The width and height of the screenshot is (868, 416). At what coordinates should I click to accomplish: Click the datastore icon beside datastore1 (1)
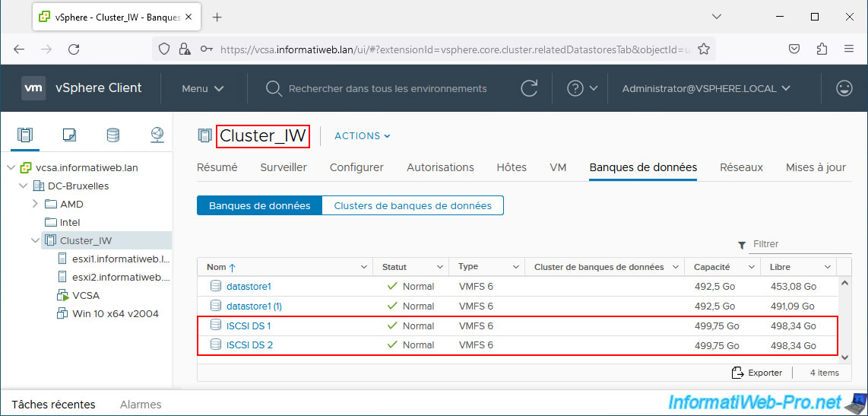coord(216,306)
